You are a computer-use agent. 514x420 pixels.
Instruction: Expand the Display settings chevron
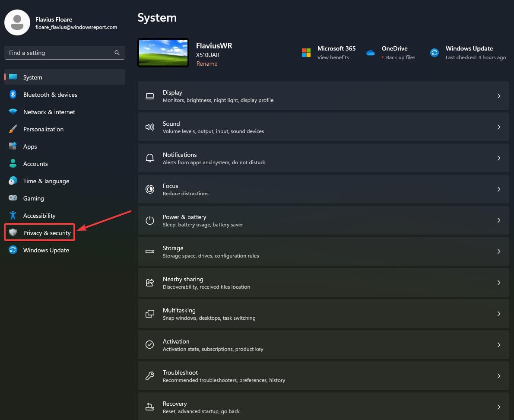(x=498, y=96)
